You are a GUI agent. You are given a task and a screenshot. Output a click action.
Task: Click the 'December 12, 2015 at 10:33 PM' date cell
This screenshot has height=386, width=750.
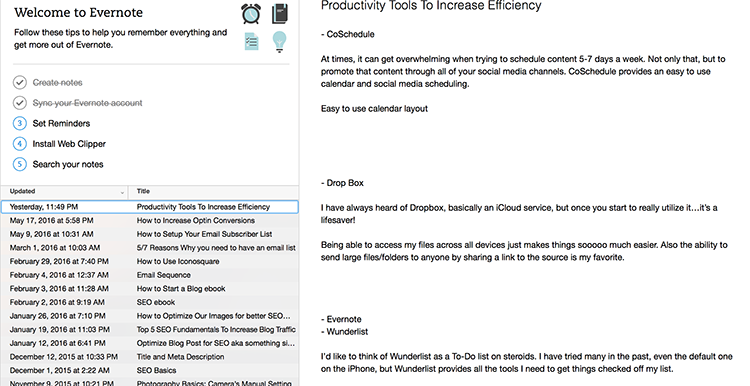tap(64, 357)
